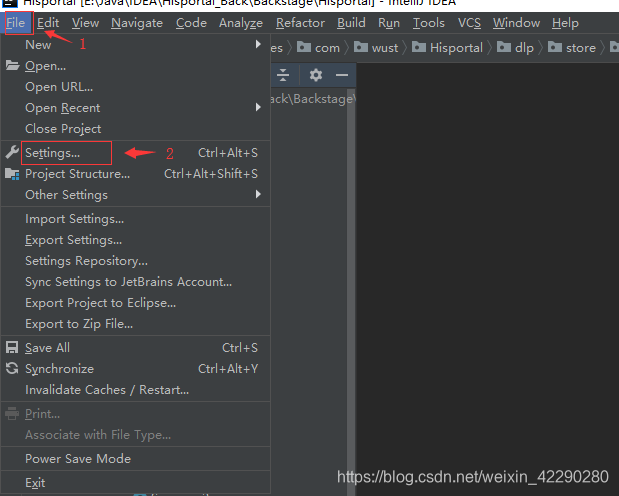The height and width of the screenshot is (496, 619).
Task: Select Exit from File menu
Action: [135, 483]
